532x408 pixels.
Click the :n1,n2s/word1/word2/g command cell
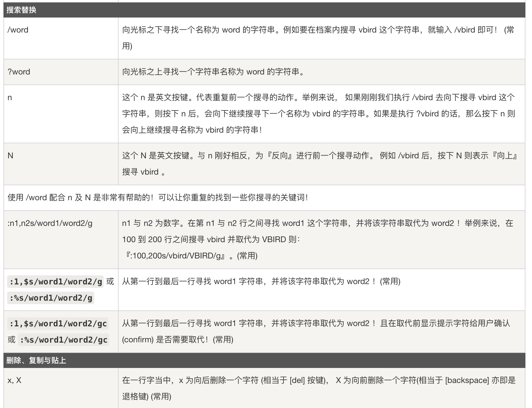click(61, 240)
